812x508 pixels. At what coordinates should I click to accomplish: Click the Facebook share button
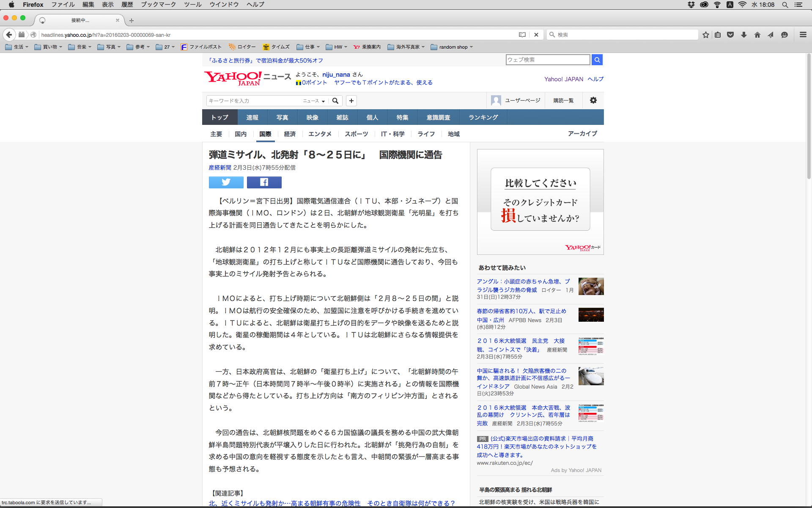264,182
